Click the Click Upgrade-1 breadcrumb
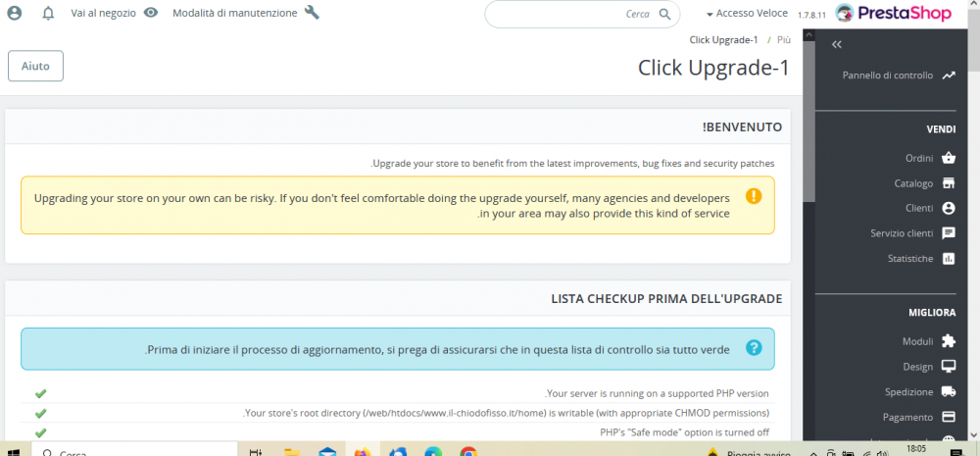The width and height of the screenshot is (980, 456). 723,40
